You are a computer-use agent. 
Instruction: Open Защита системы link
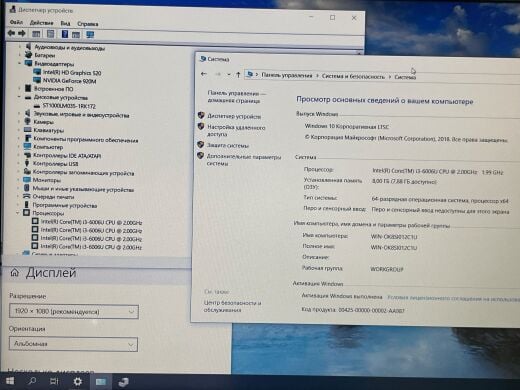(x=228, y=145)
